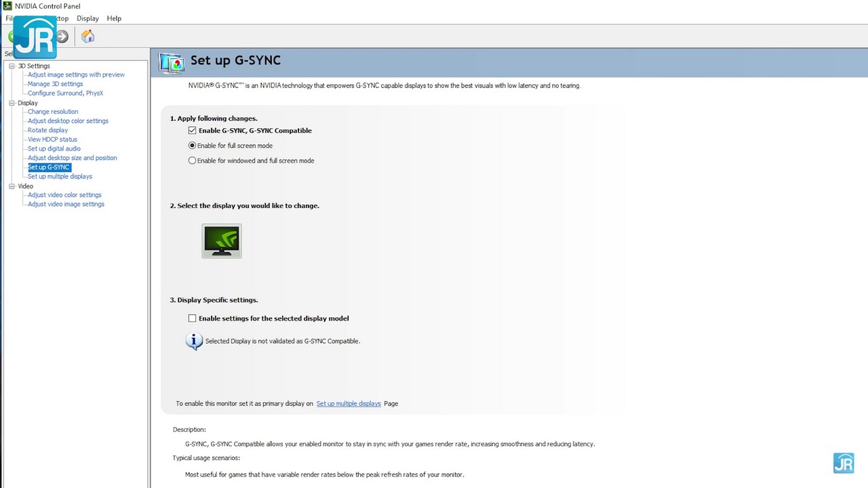Viewport: 868px width, 488px height.
Task: Select Adjust desktop color settings
Action: click(x=68, y=121)
